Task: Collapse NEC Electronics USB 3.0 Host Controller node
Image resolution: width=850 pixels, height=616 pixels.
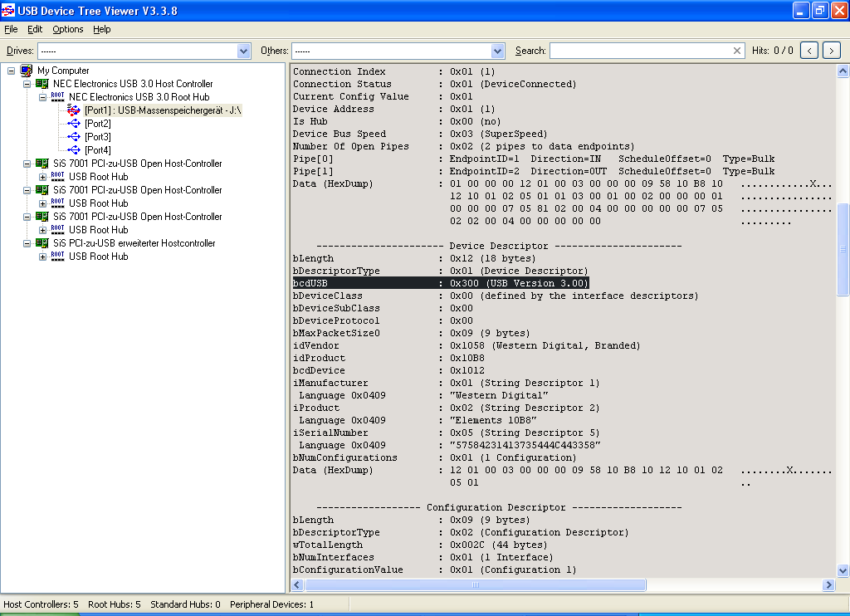Action: [x=27, y=84]
